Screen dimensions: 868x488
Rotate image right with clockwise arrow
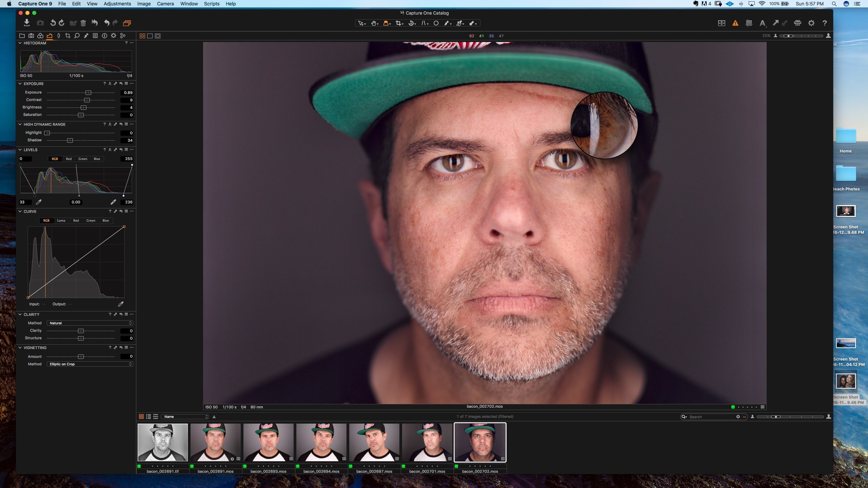tap(61, 23)
